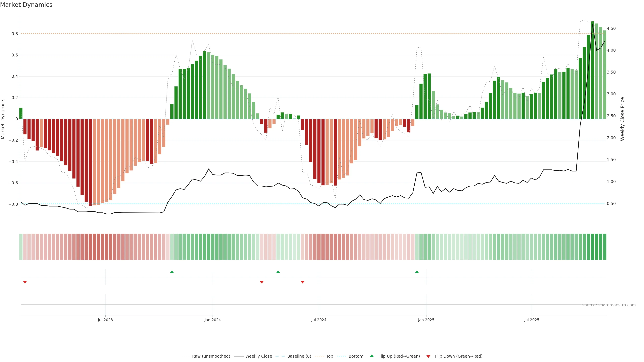
Task: Click the red flip-down marker between Jan and Jul 2024
Action: (x=262, y=282)
